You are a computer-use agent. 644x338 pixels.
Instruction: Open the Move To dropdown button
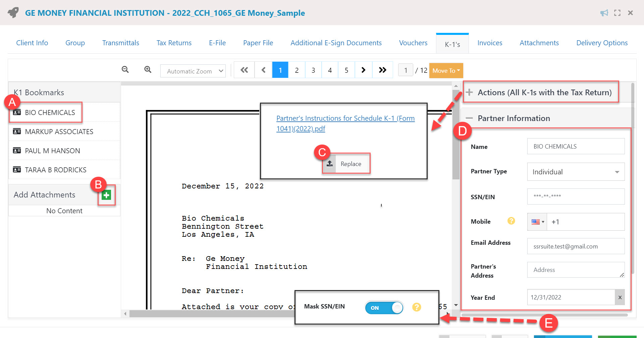coord(446,71)
